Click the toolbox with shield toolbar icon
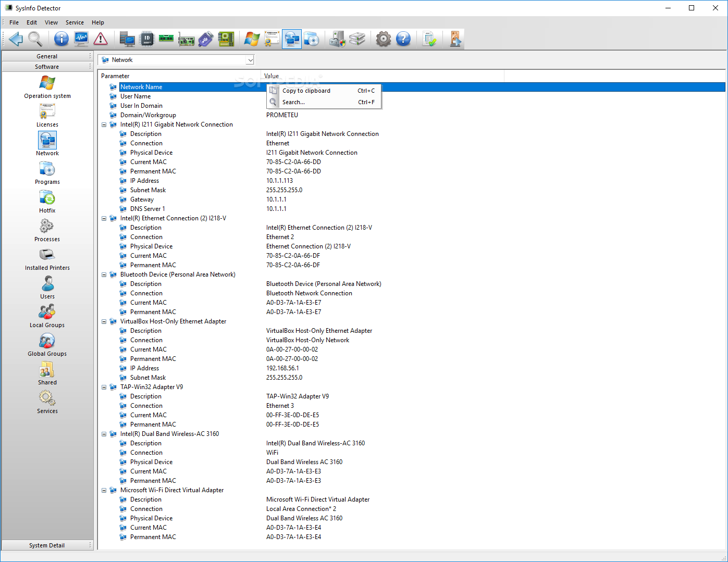 coord(338,39)
